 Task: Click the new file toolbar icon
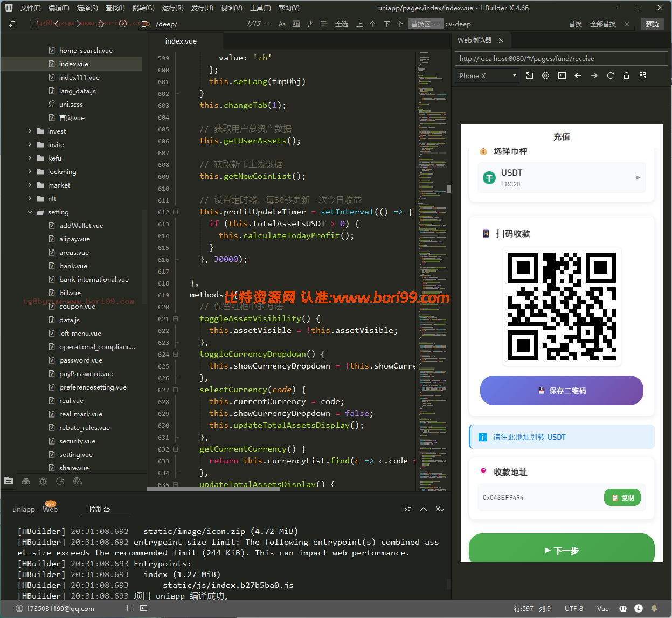(12, 24)
